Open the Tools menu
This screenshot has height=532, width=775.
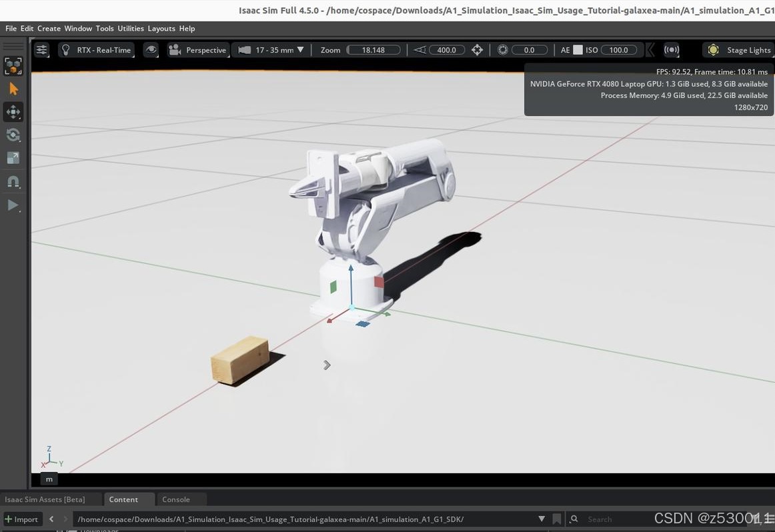coord(104,29)
